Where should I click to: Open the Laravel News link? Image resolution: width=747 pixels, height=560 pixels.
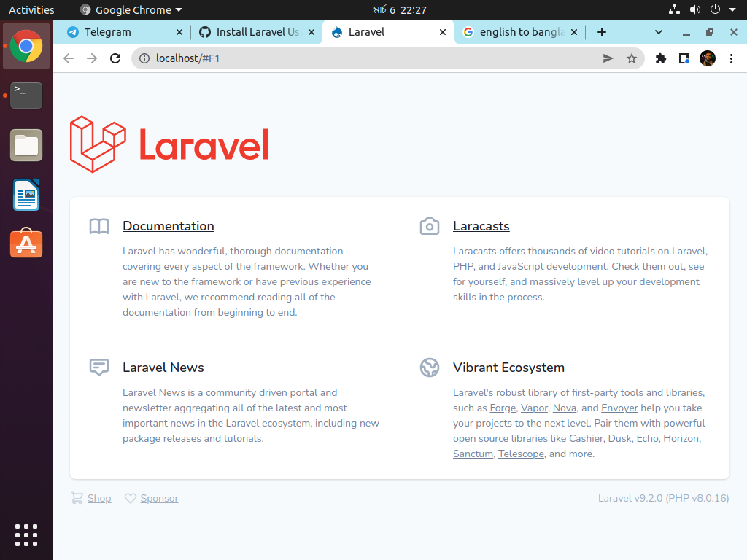pyautogui.click(x=163, y=367)
